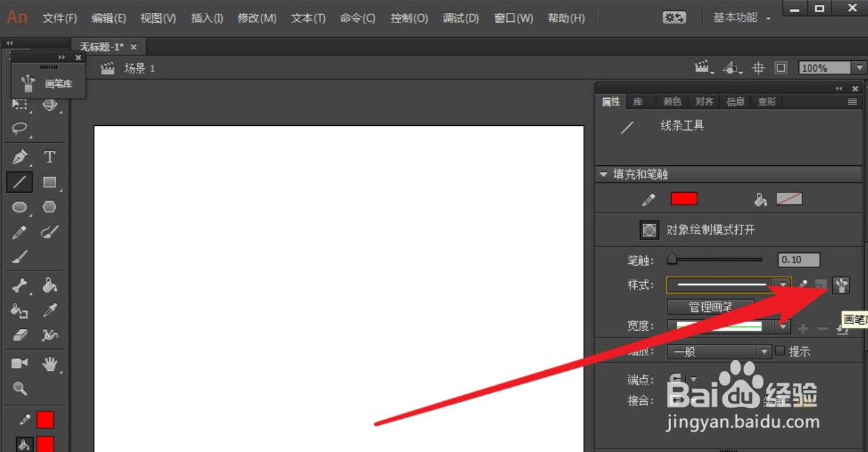Toggle clip content outside stage icon
868x452 pixels.
tap(781, 68)
